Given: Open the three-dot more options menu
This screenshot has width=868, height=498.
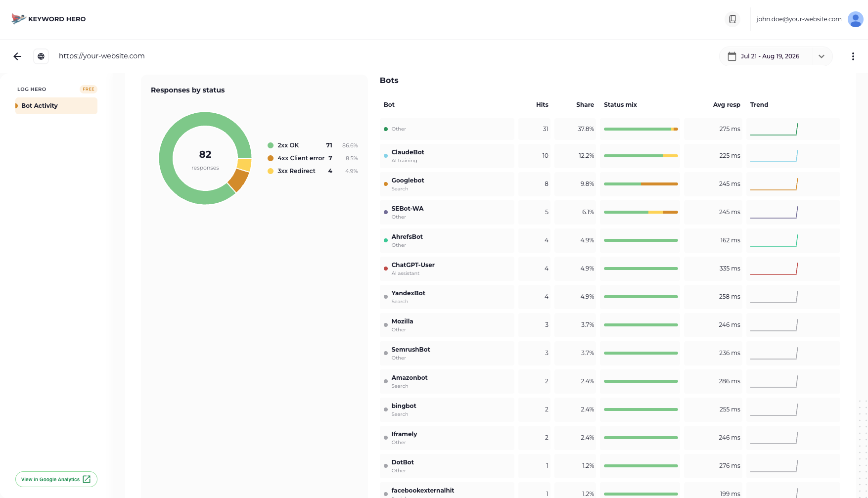Looking at the screenshot, I should pyautogui.click(x=853, y=56).
